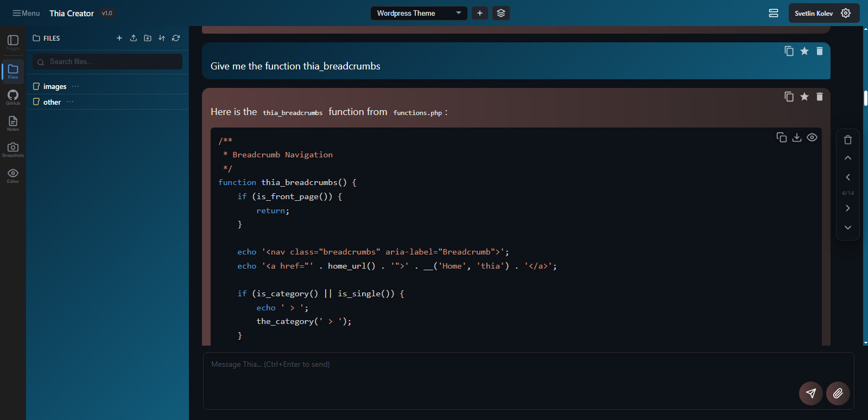Toggle the sidebar with Toggle icon
Image resolution: width=868 pixels, height=420 pixels.
(13, 42)
